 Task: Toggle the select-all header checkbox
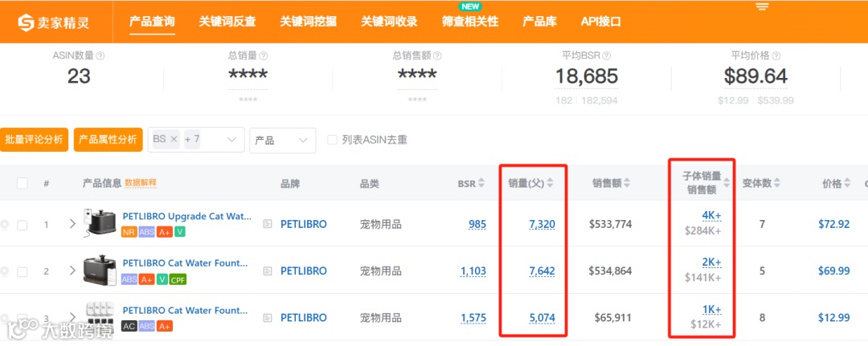coord(23,184)
